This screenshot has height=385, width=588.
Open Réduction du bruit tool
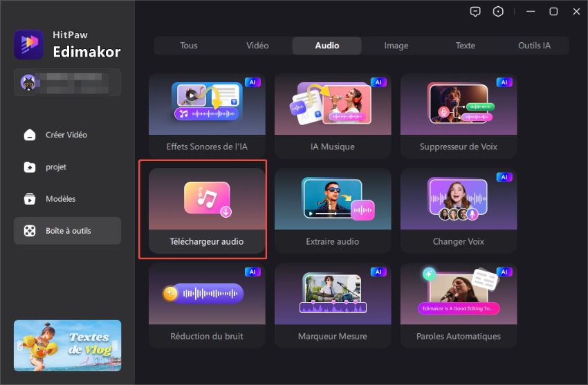point(207,305)
